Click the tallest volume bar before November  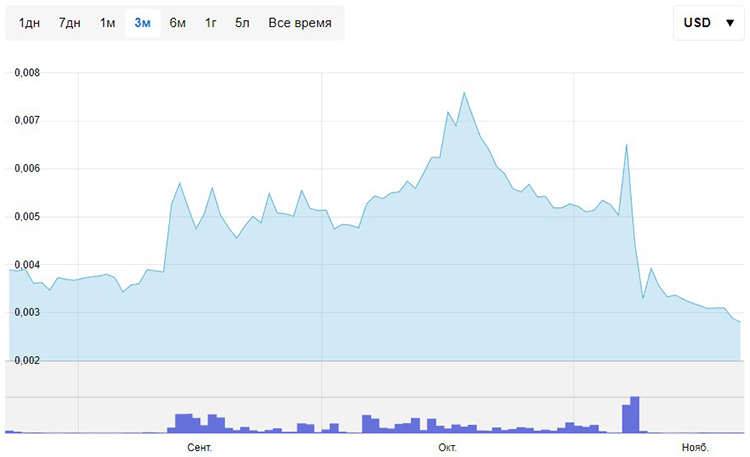(635, 414)
